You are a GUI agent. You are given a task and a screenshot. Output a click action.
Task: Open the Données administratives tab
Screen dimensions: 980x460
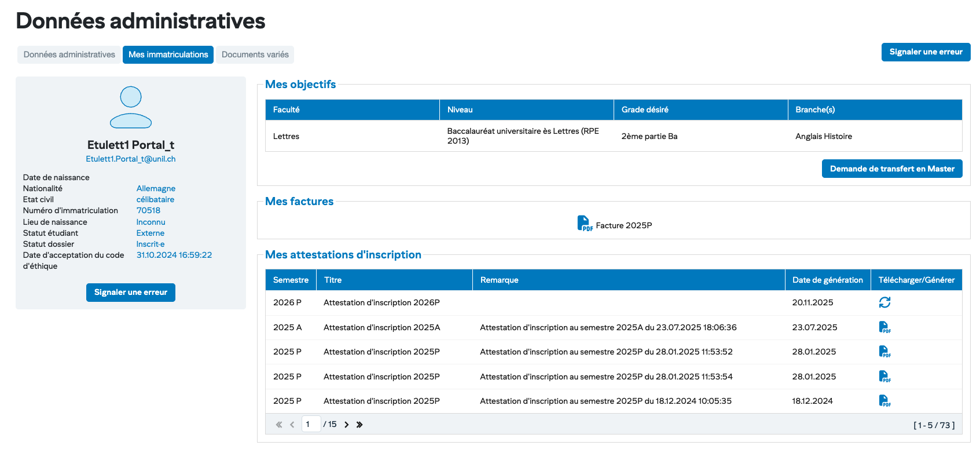point(69,54)
